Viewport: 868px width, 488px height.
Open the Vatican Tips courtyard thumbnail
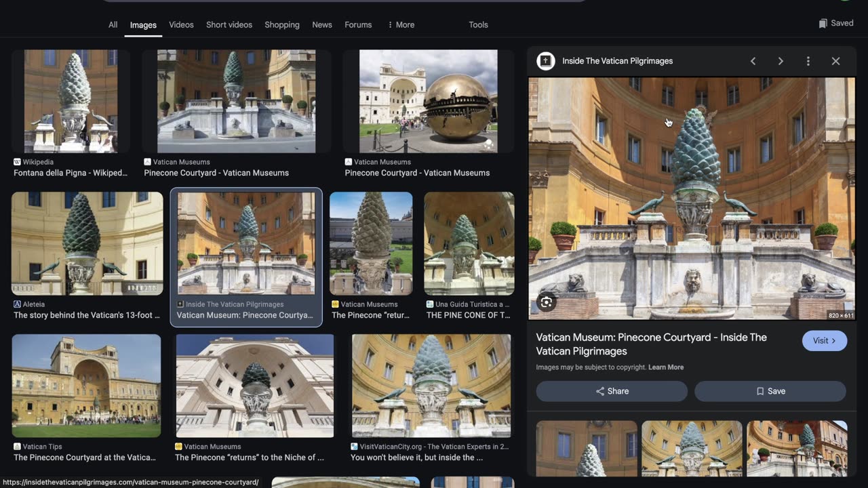click(x=86, y=386)
